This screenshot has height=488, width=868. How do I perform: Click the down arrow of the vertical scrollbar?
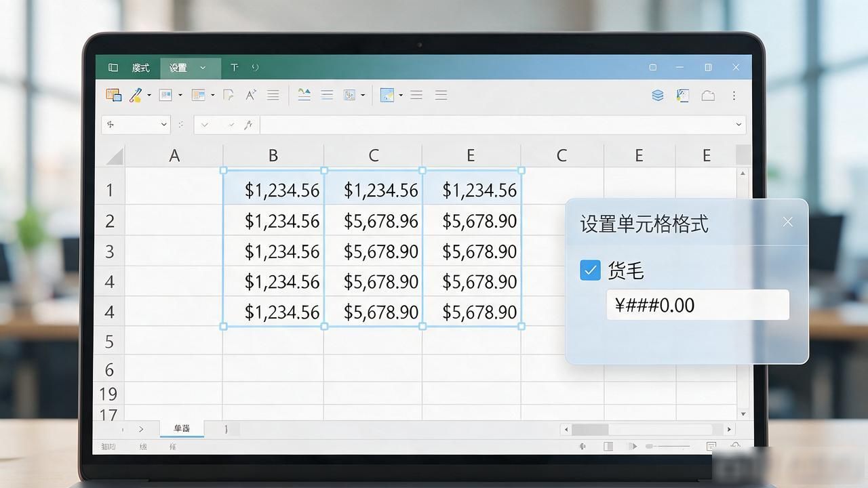click(743, 413)
